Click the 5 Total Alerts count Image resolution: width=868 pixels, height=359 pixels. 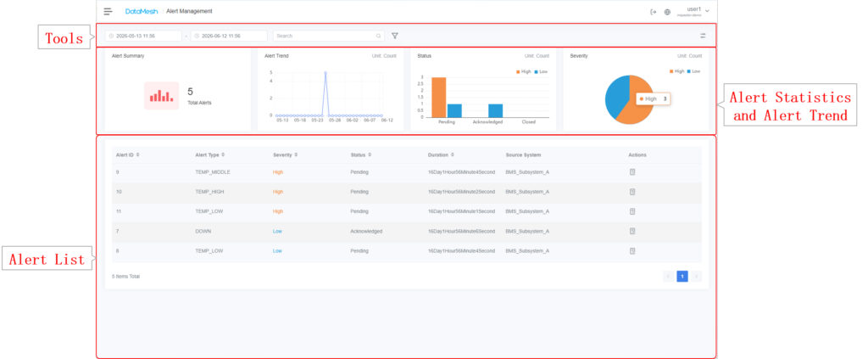[x=190, y=92]
